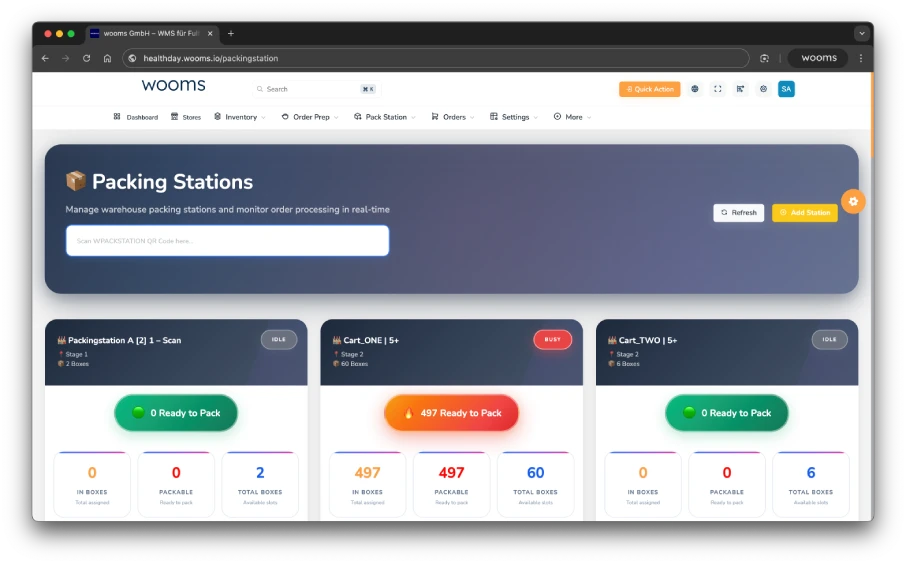Viewport: 906px width, 564px height.
Task: Open Stores from the navigation bar
Action: click(186, 117)
